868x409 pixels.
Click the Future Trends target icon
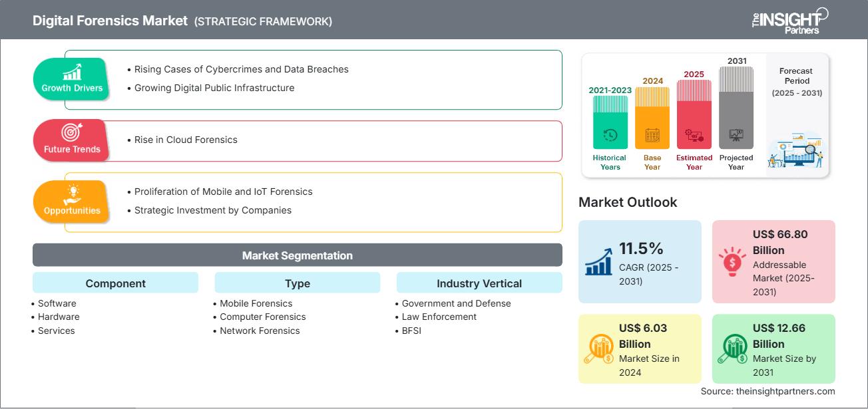point(71,133)
